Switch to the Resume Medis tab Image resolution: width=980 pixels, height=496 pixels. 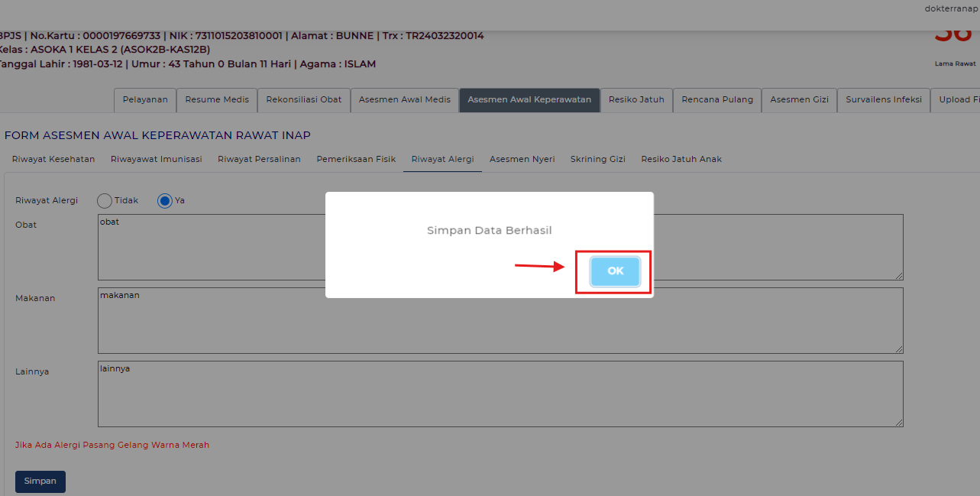217,100
